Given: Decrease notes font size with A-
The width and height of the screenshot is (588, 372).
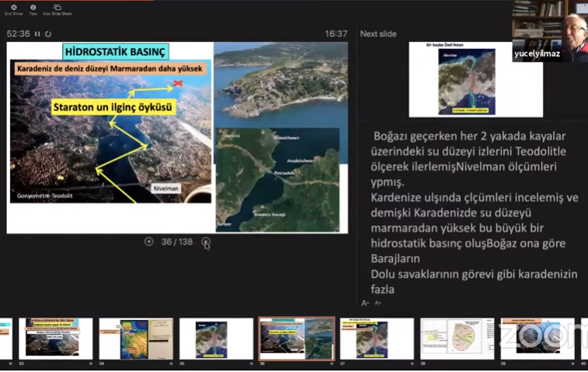Looking at the screenshot, I should tap(378, 303).
